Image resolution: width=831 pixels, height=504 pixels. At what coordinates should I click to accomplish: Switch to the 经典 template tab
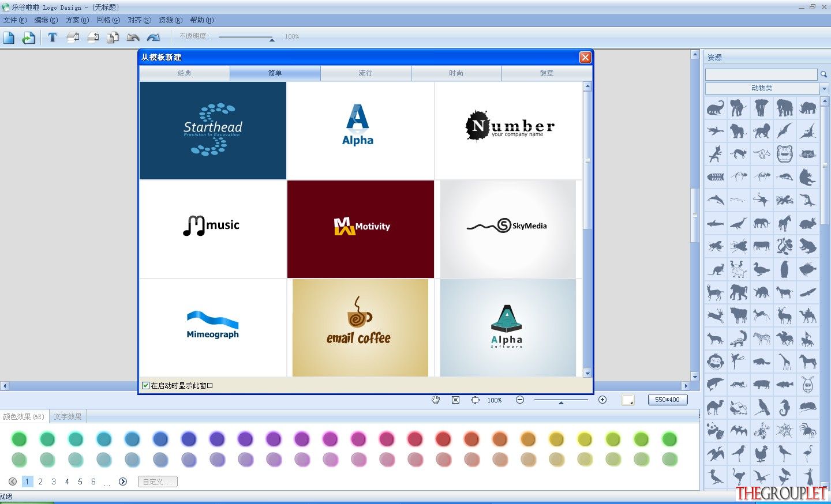(x=185, y=73)
